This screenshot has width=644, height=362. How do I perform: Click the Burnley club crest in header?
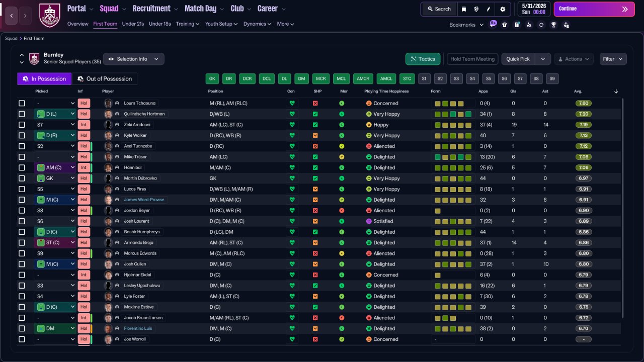click(49, 15)
